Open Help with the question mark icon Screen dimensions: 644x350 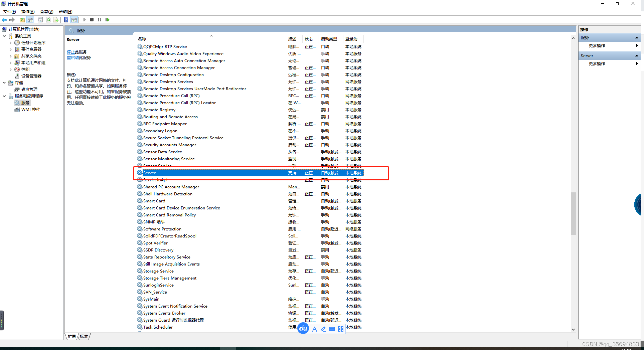click(66, 20)
